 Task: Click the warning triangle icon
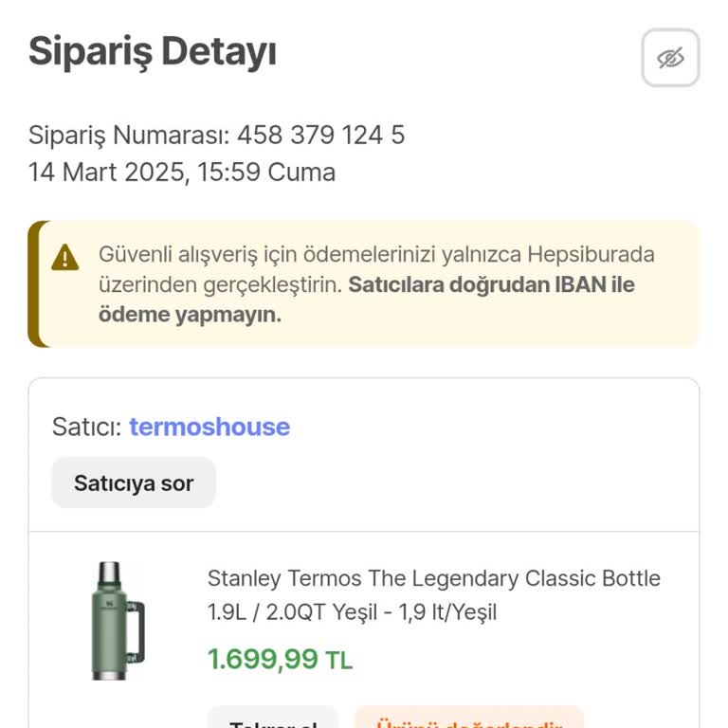tap(65, 257)
